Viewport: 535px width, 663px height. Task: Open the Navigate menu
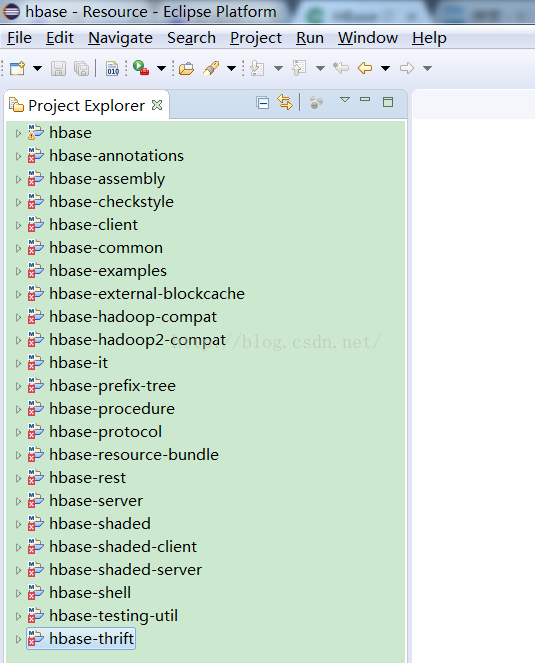(x=120, y=38)
